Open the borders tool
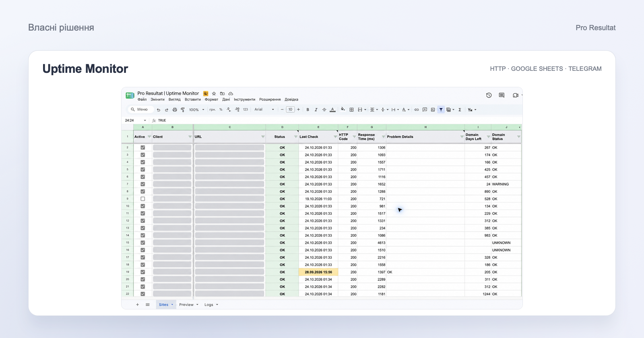The width and height of the screenshot is (644, 338). pyautogui.click(x=351, y=110)
